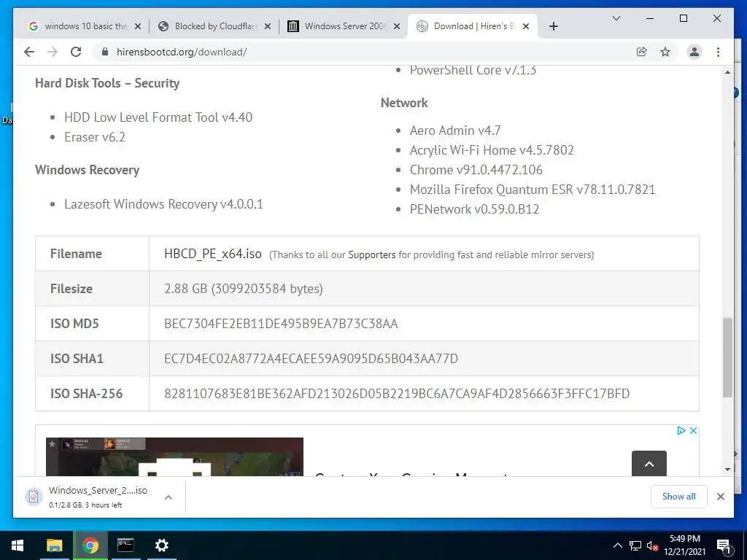Open Command Prompt from taskbar
This screenshot has height=560, width=747.
[x=125, y=545]
